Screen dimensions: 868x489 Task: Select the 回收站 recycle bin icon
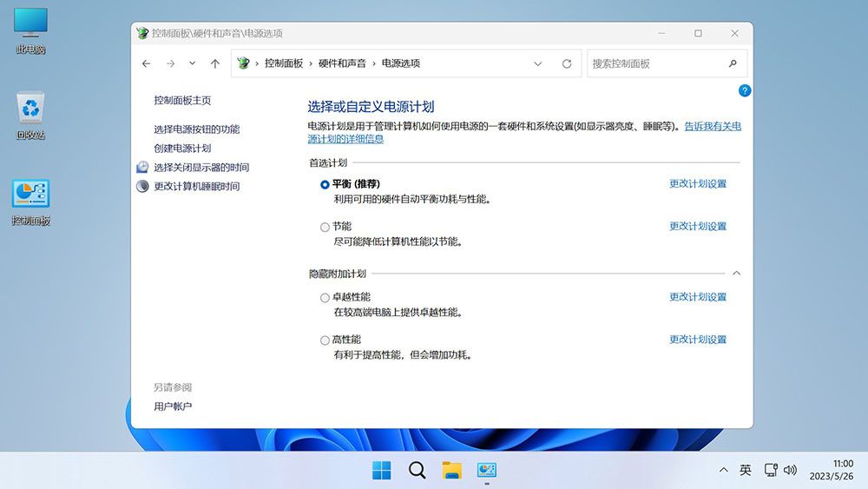tap(30, 116)
